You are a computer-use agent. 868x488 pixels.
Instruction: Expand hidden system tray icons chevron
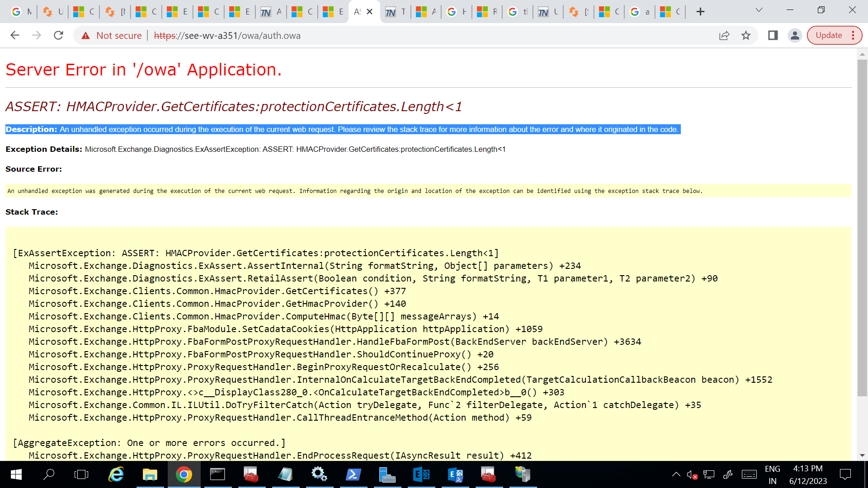pyautogui.click(x=676, y=474)
